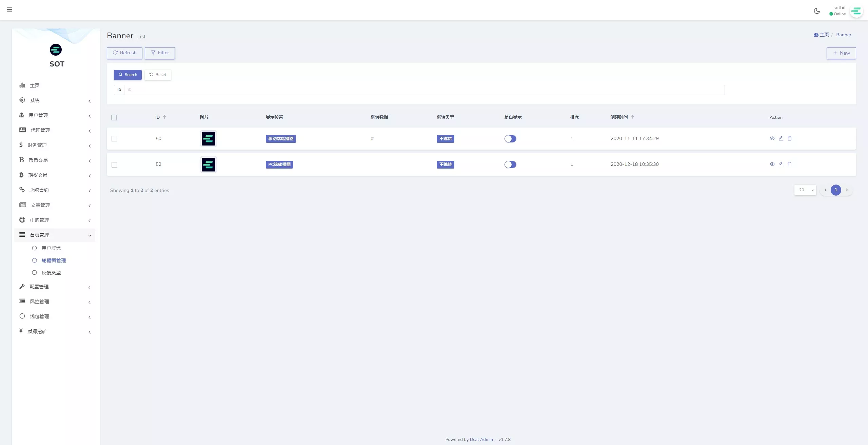Sort by ID column arrow

164,117
